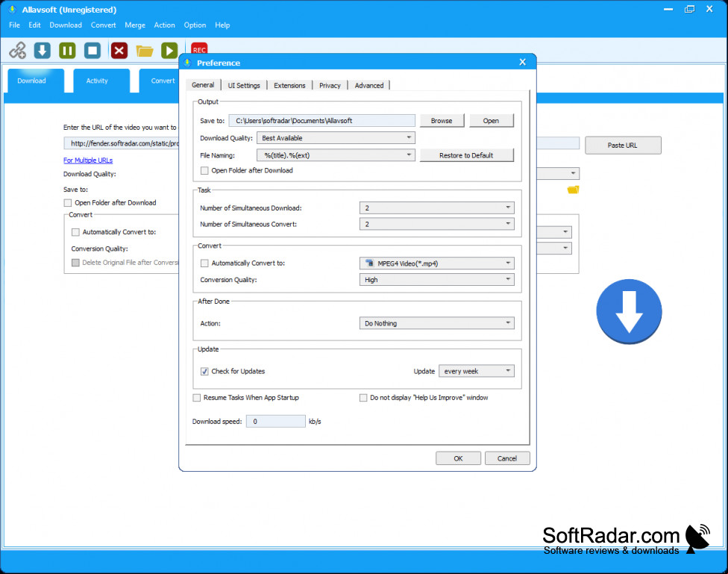Click the Browse button
Viewport: 728px width, 574px height.
point(442,120)
